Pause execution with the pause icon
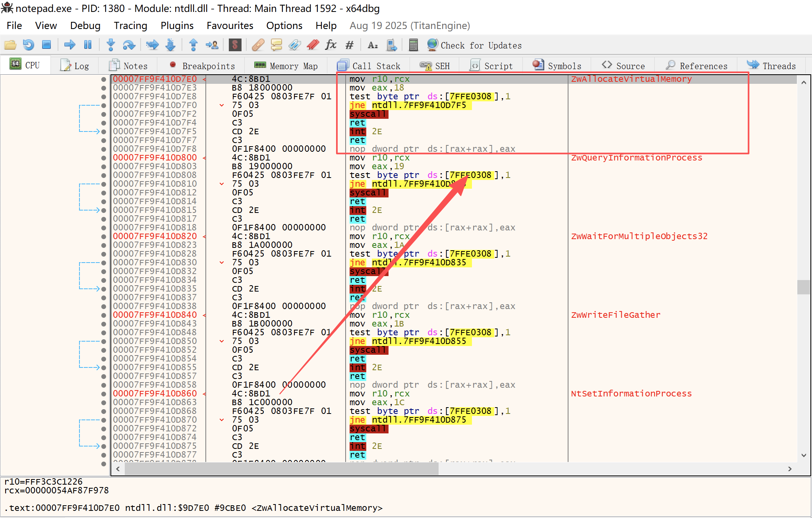The height and width of the screenshot is (518, 812). point(88,45)
